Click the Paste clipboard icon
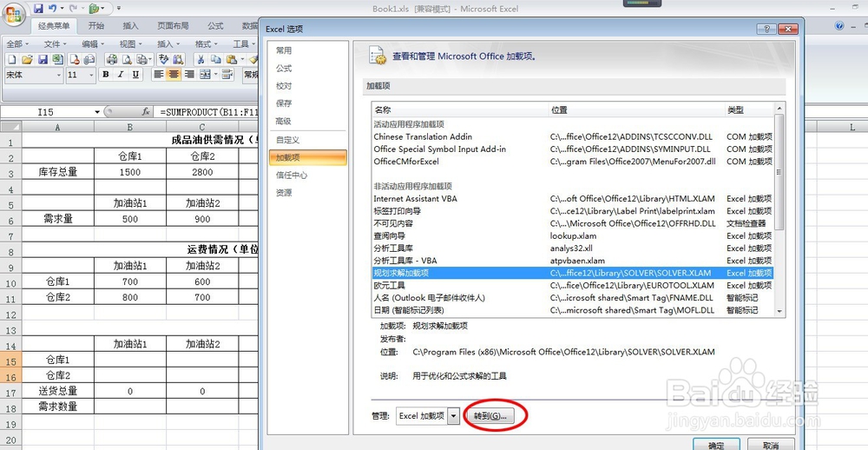The image size is (868, 450). point(231,59)
